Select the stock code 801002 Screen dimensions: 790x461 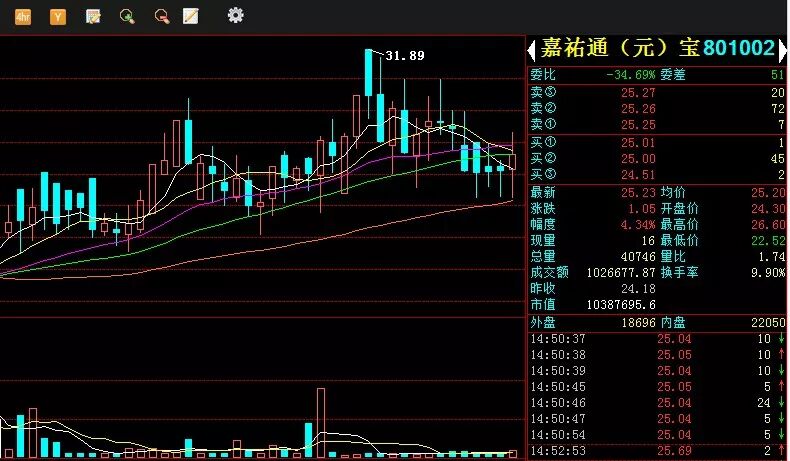coord(739,48)
